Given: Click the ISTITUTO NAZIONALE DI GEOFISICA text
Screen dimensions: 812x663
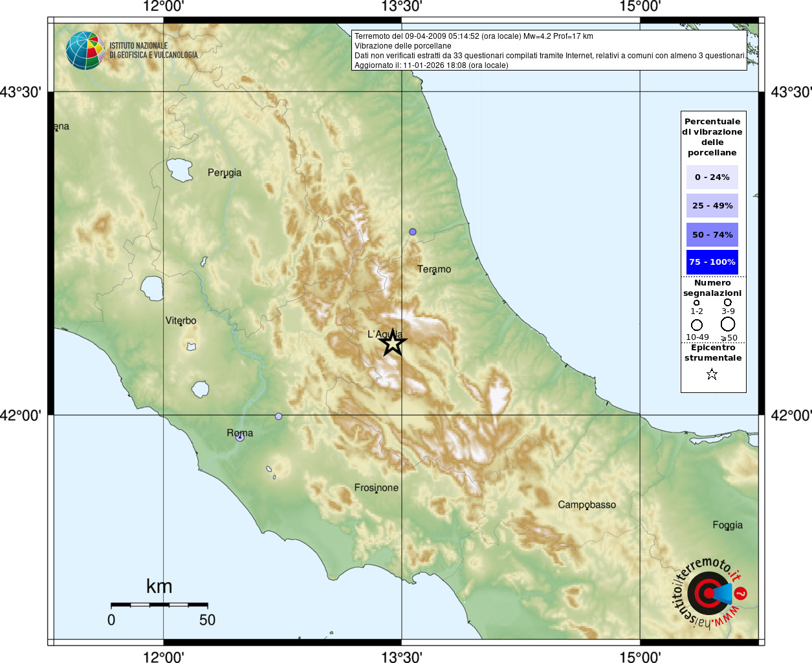Looking at the screenshot, I should click(x=153, y=51).
